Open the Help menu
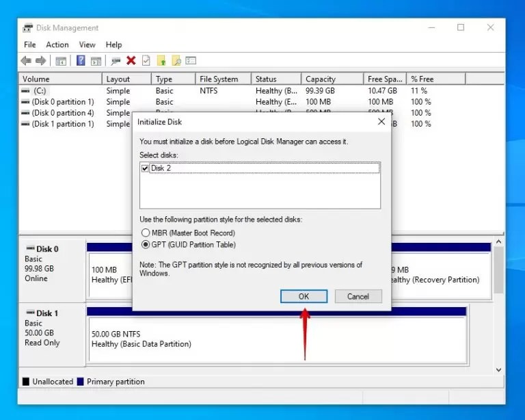 click(x=114, y=44)
